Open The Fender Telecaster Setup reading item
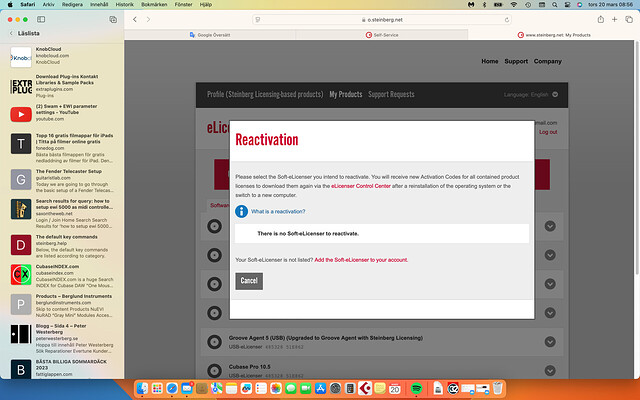The image size is (640, 400). tap(62, 181)
